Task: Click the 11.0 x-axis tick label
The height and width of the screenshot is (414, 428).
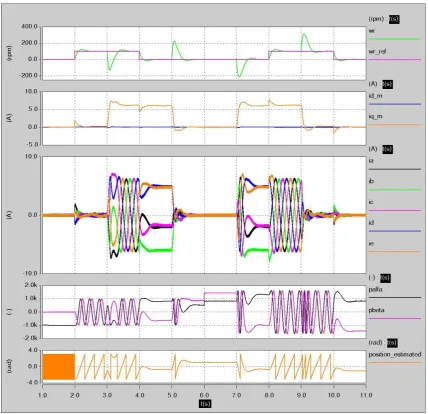Action: pos(366,395)
